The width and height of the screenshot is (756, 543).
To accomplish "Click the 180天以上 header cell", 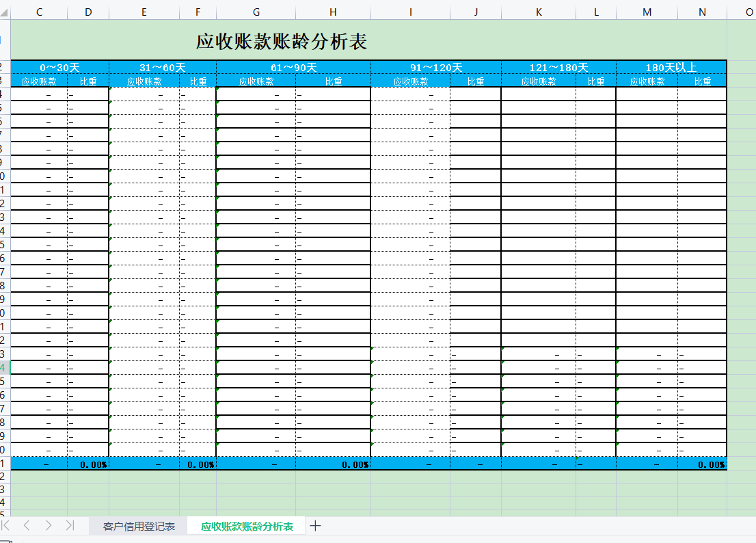I will coord(671,68).
